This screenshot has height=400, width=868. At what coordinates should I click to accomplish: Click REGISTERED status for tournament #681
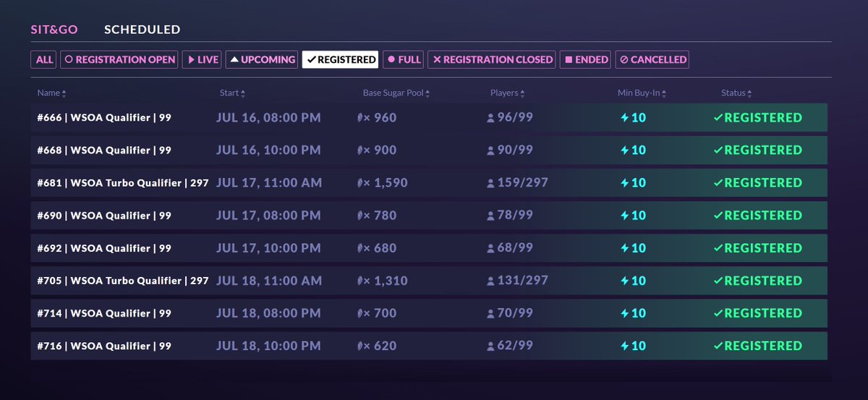(758, 182)
